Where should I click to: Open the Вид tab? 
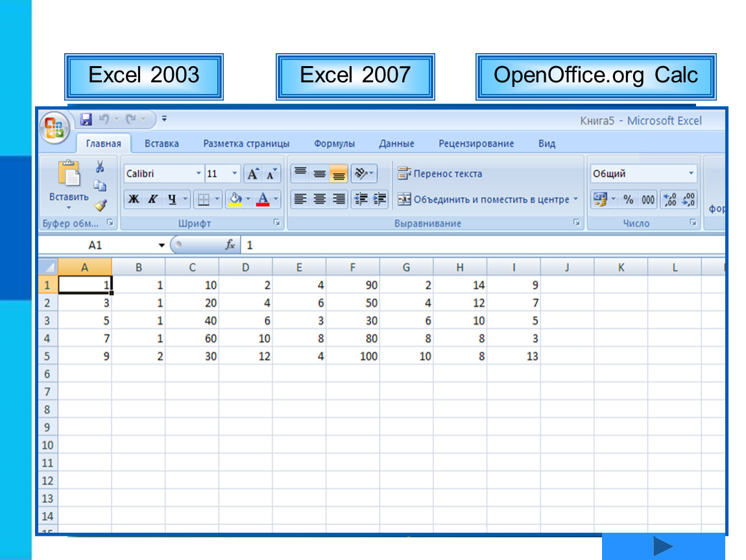coord(547,144)
